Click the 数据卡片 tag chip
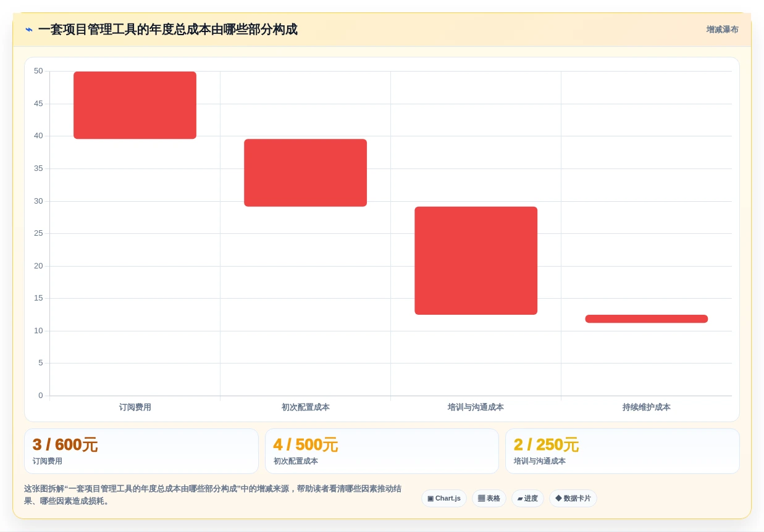The image size is (764, 532). pyautogui.click(x=573, y=498)
